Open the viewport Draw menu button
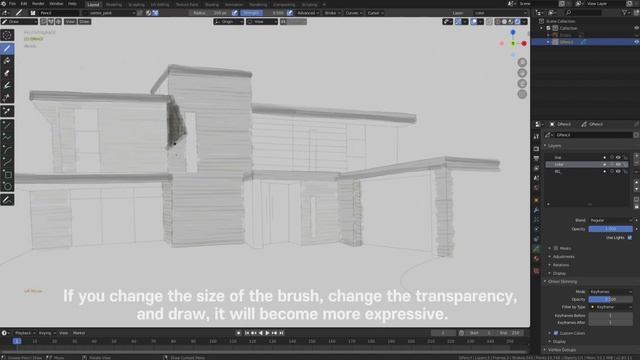Viewport: 640px width, 360px height. click(x=84, y=22)
